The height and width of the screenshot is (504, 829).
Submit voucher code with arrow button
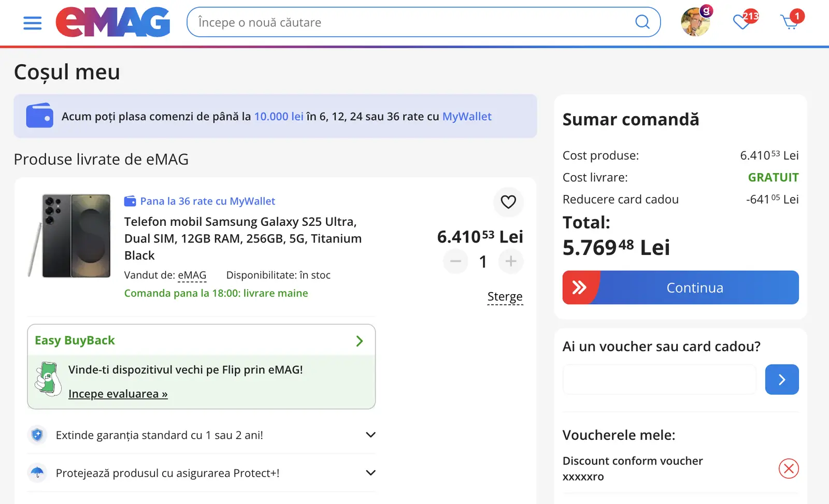(781, 380)
